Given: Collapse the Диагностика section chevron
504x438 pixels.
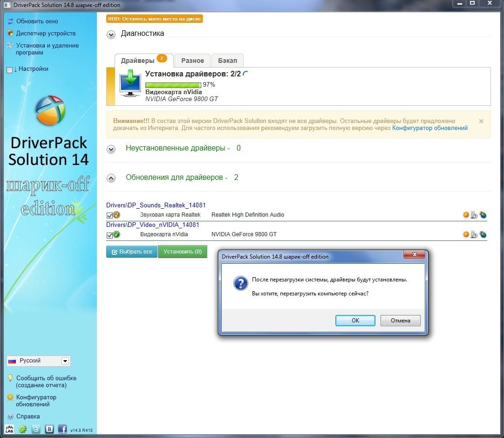Looking at the screenshot, I should click(111, 34).
